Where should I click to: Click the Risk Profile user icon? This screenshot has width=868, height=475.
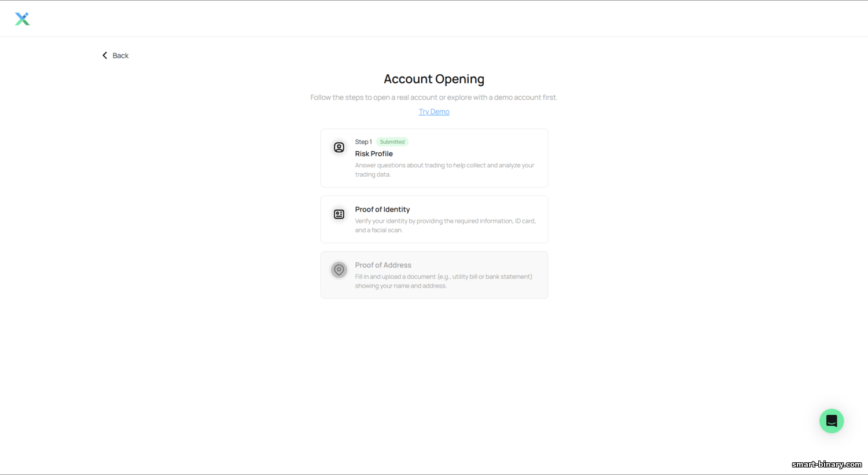[339, 147]
